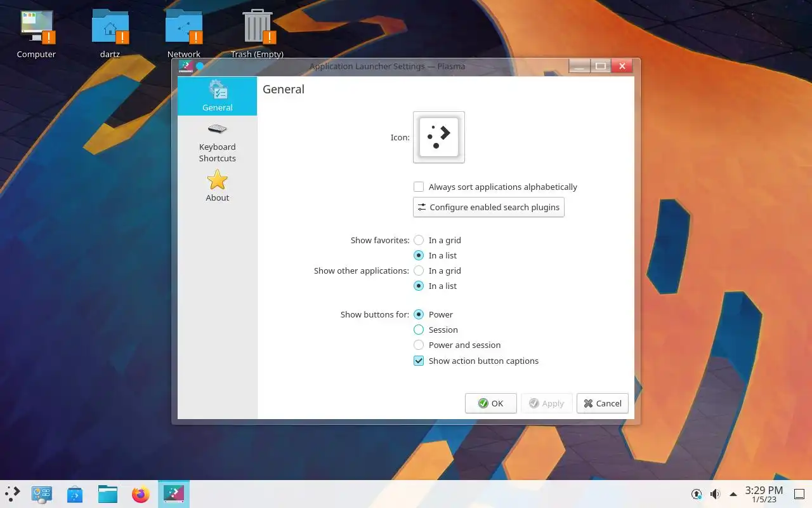
Task: Open the dartz home folder icon
Action: [110, 34]
